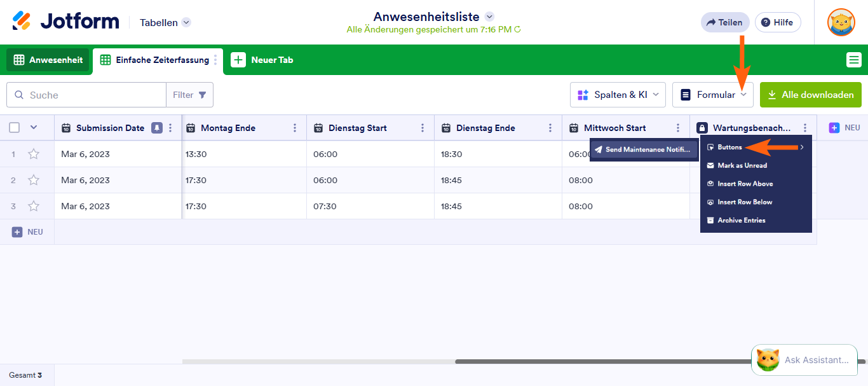Click the Filter button
The width and height of the screenshot is (868, 386).
189,95
